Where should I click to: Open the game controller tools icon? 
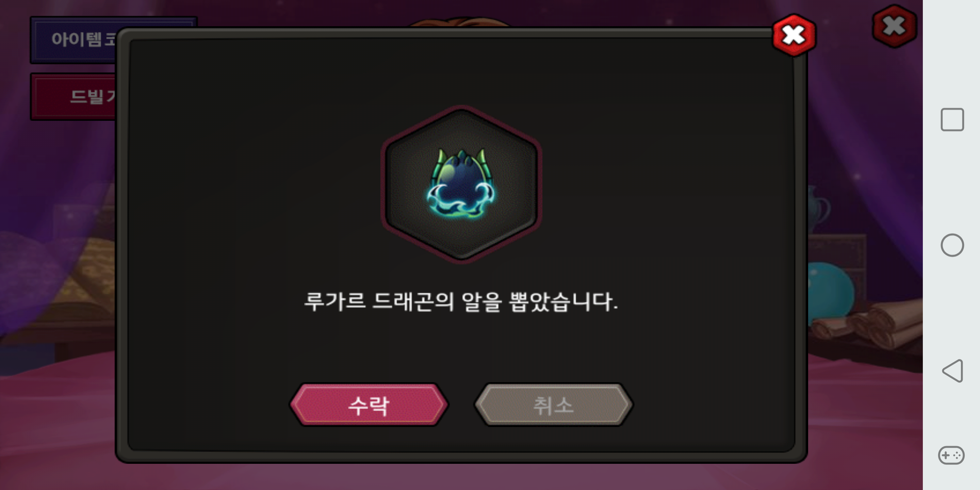pos(951,455)
